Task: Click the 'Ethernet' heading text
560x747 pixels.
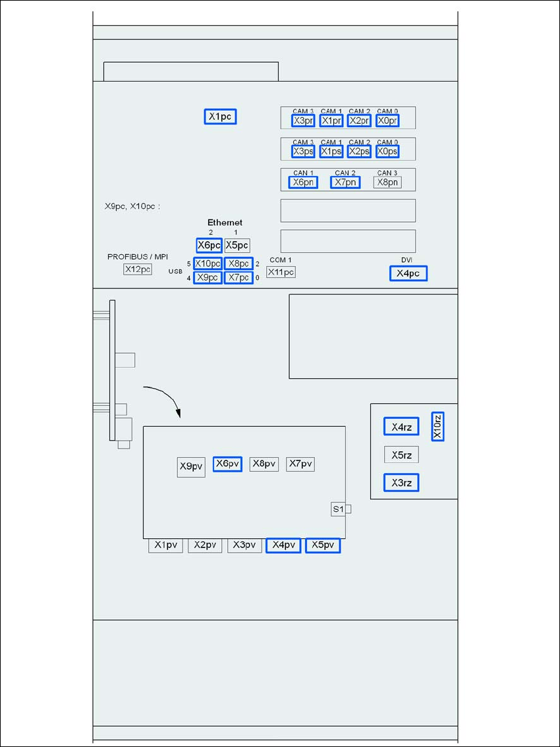Action: (225, 223)
